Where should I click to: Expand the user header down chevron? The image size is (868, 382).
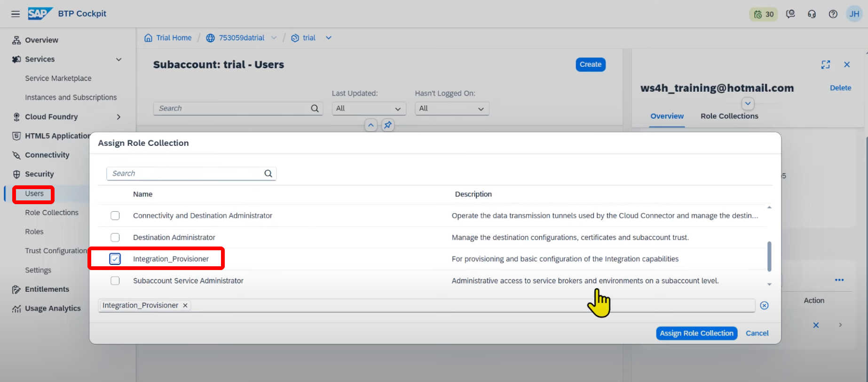pyautogui.click(x=748, y=103)
